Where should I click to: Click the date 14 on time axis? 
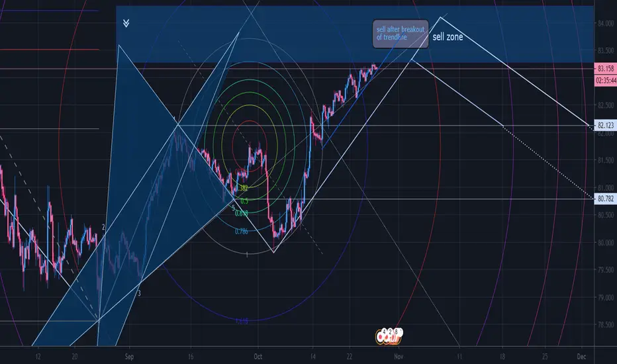click(313, 357)
